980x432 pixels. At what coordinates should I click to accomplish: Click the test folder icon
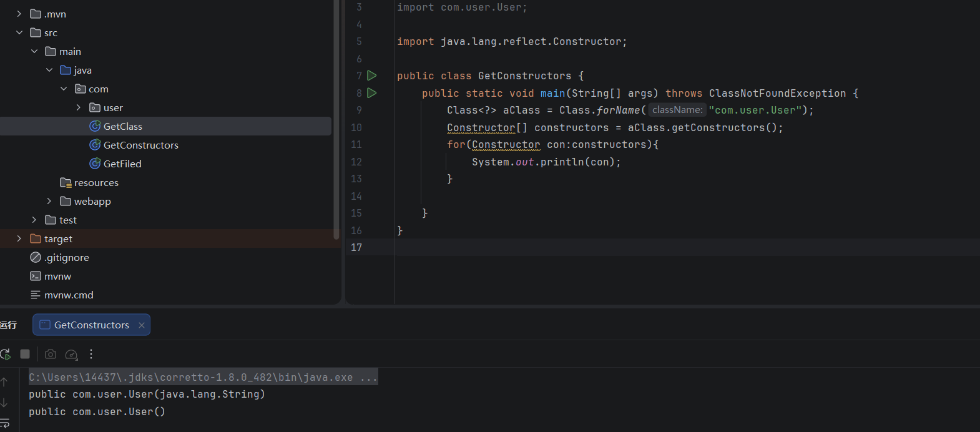pos(51,220)
